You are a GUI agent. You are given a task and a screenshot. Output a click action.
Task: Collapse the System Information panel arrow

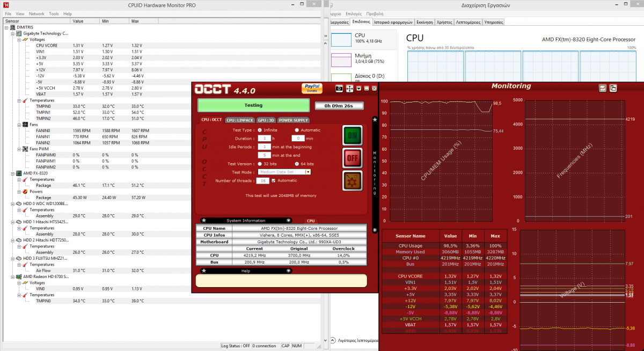[289, 221]
